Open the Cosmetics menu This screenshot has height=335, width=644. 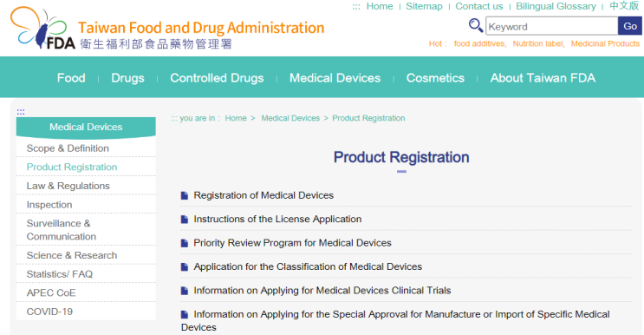point(435,78)
